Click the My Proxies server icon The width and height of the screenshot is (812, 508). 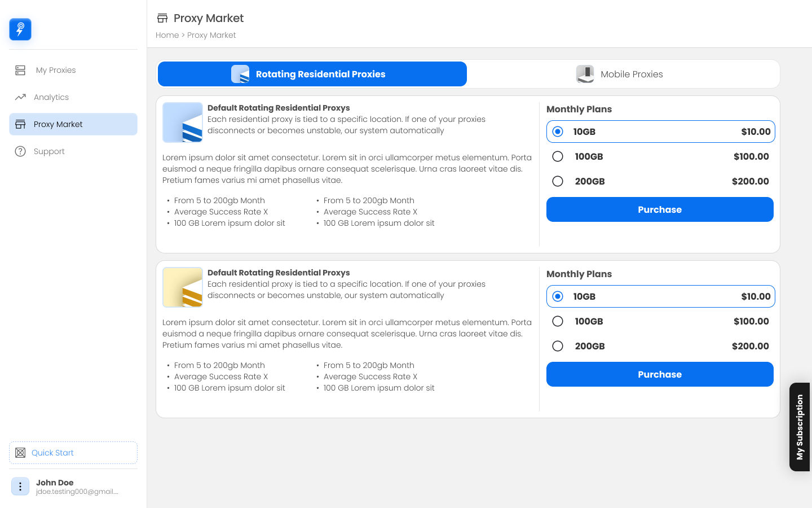click(x=20, y=70)
